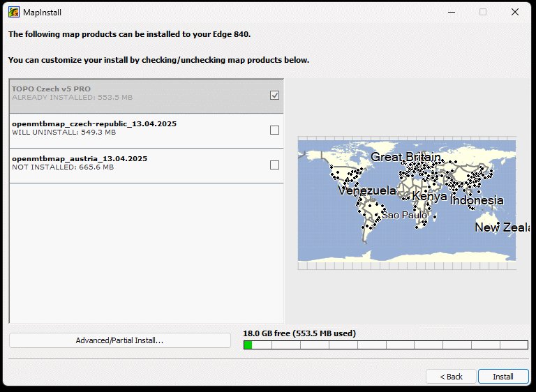Minimize the MapInstall window
536x392 pixels.
[x=450, y=12]
